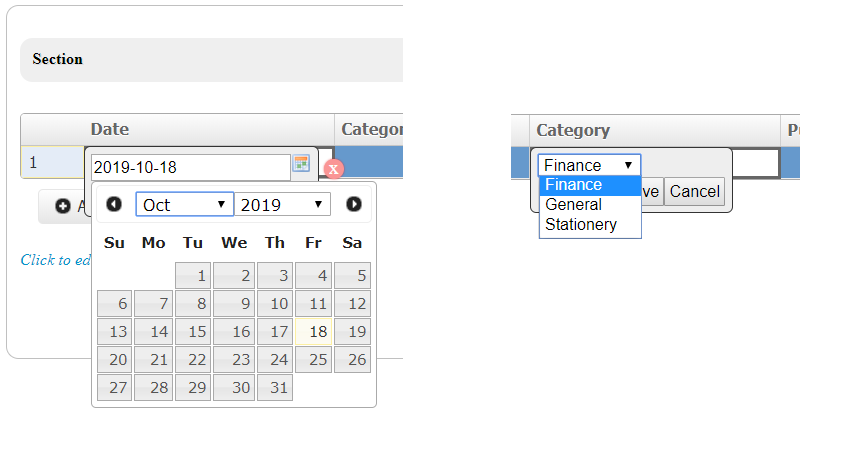Viewport: 849px width, 458px height.
Task: Select General from category list
Action: 574,205
